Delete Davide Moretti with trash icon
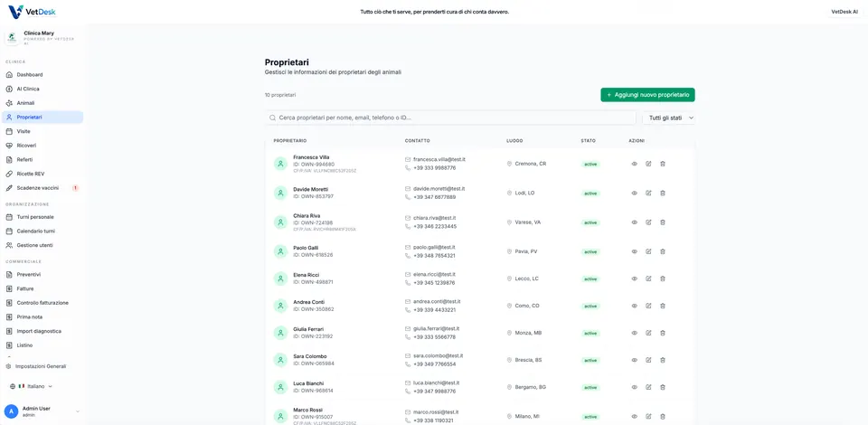 663,194
